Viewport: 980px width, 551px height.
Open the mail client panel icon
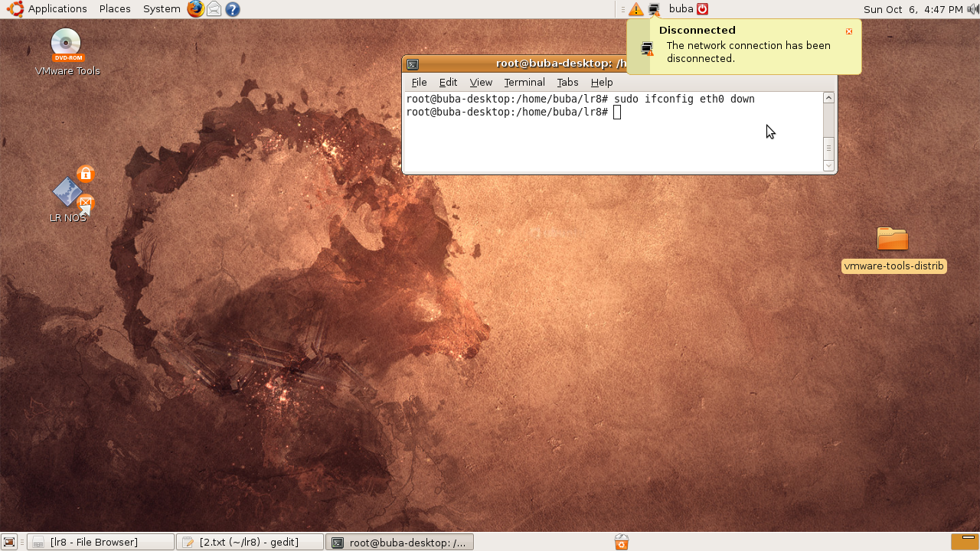(x=214, y=9)
